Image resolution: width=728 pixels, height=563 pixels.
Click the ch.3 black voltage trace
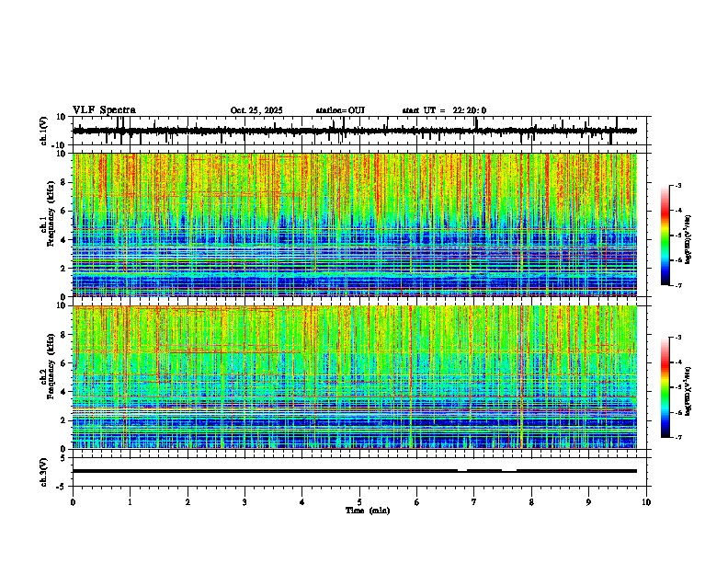tap(355, 471)
